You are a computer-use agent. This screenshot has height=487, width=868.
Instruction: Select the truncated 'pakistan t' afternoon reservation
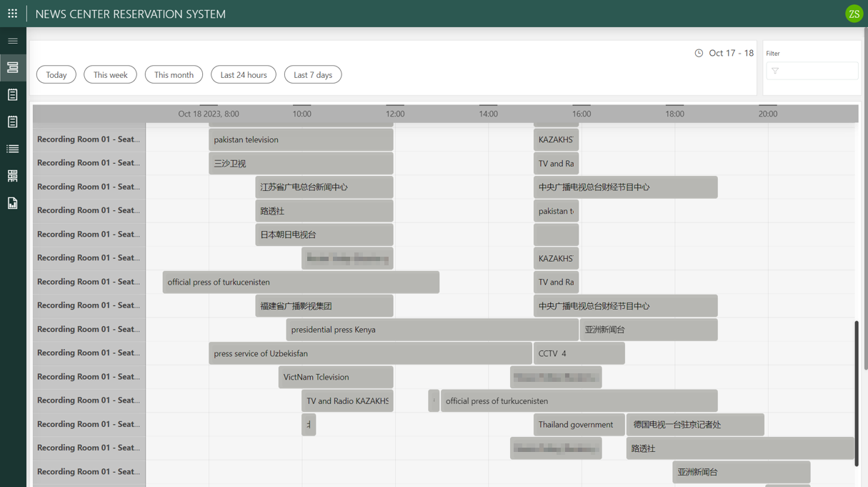tap(556, 211)
